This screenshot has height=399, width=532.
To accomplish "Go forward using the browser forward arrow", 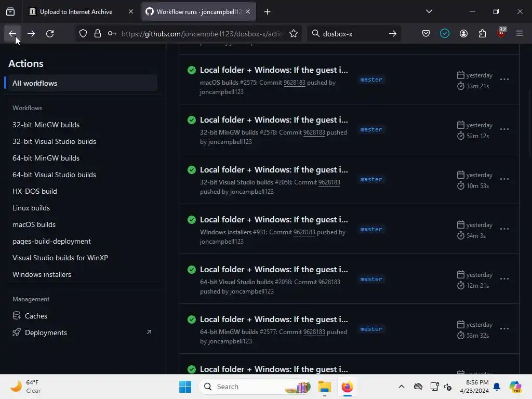I will (31, 34).
